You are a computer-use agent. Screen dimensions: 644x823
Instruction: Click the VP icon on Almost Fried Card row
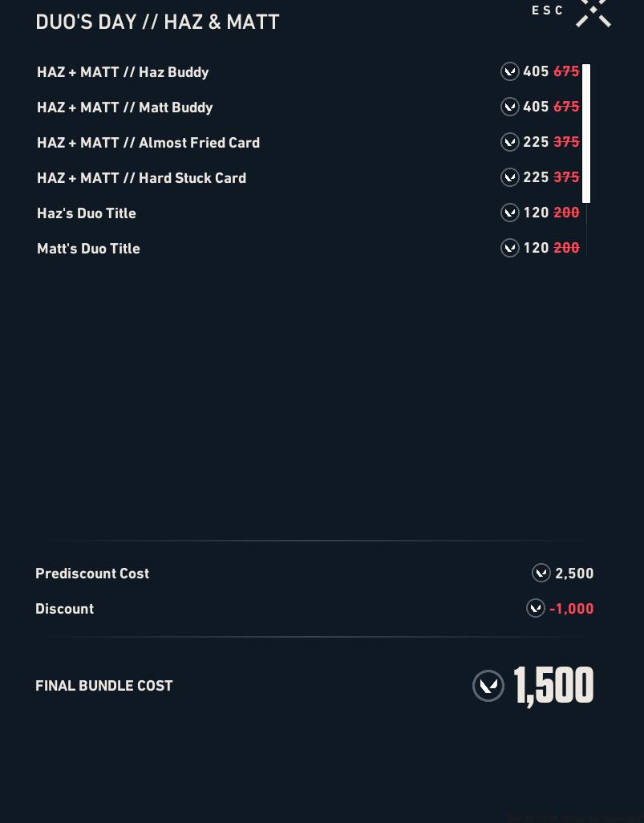tap(510, 142)
